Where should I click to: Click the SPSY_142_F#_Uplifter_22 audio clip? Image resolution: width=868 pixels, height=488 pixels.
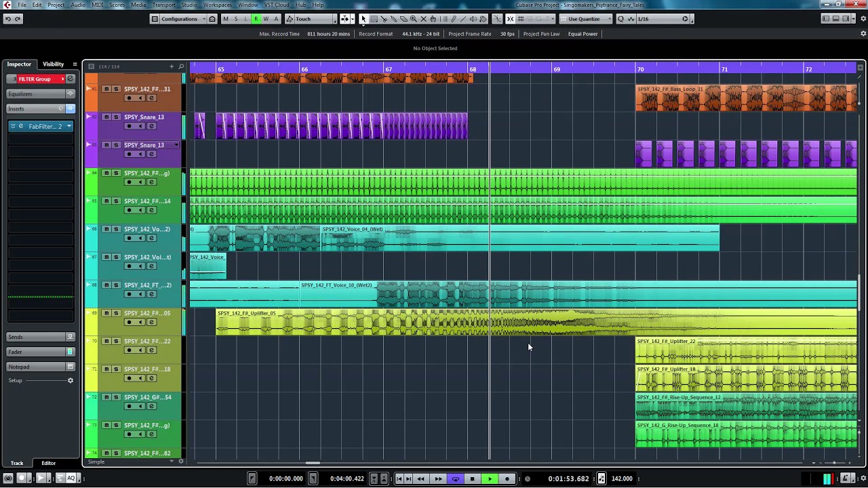click(x=746, y=350)
